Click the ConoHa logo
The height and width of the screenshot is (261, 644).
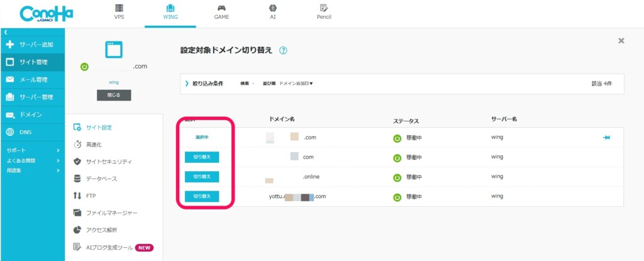click(46, 14)
